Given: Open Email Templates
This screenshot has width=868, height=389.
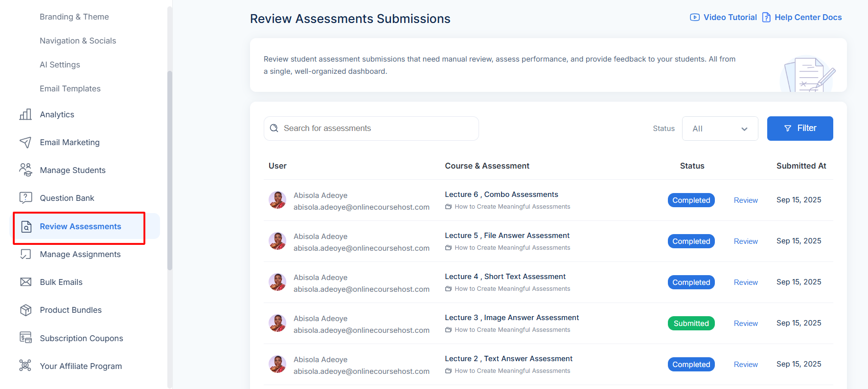Looking at the screenshot, I should click(x=70, y=88).
